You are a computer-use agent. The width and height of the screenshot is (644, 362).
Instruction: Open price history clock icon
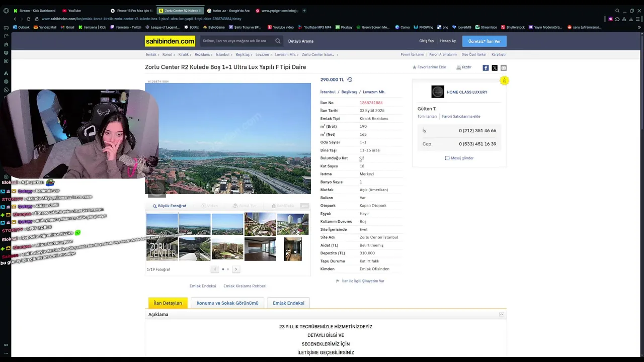pos(350,79)
